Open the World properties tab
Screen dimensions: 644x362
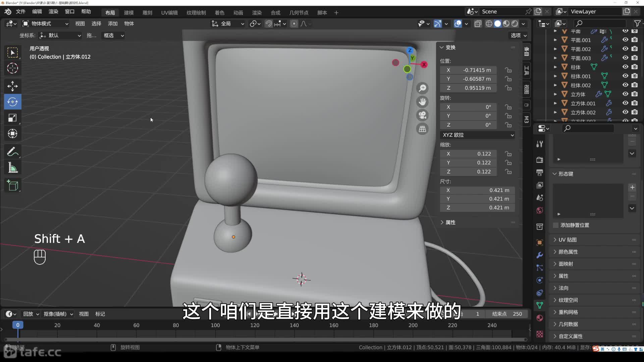pos(540,210)
